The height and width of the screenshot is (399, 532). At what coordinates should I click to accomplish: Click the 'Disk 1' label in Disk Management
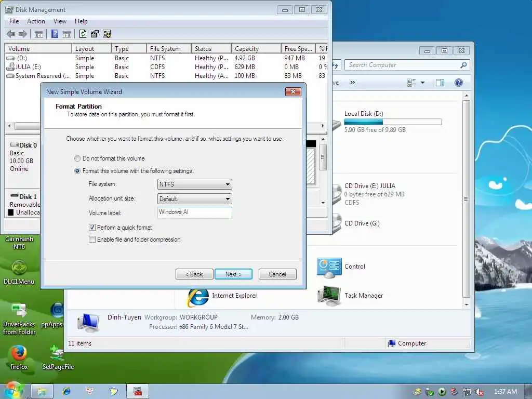pyautogui.click(x=28, y=197)
